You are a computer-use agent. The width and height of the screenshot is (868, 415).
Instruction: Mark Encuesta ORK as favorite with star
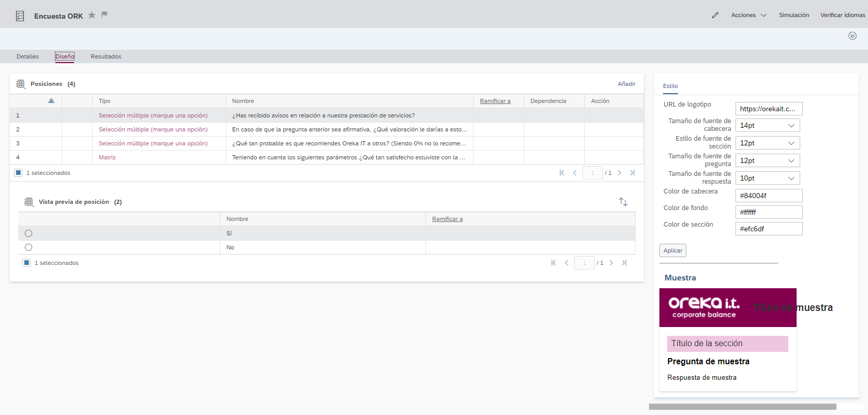(92, 15)
